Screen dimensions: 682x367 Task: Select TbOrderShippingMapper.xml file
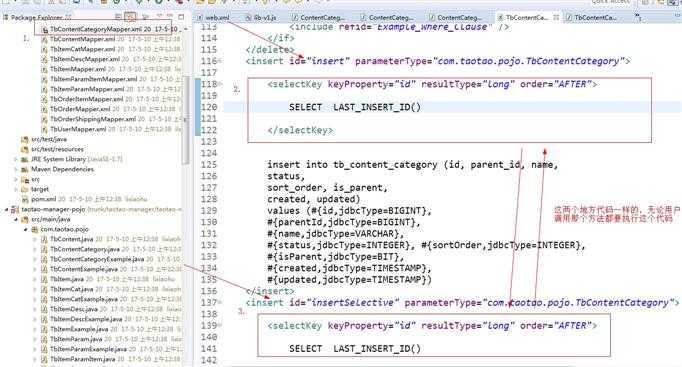point(93,119)
